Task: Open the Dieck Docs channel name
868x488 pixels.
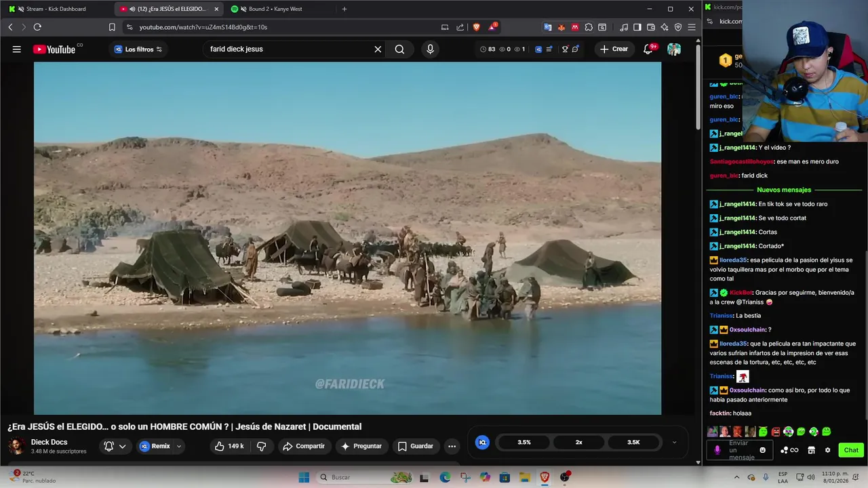Action: [49, 442]
